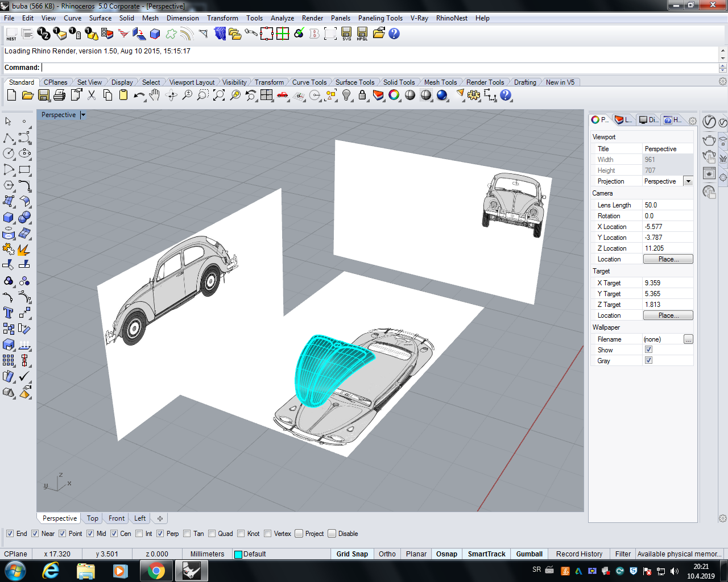Click the Explode tool in left sidebar

[x=24, y=250]
